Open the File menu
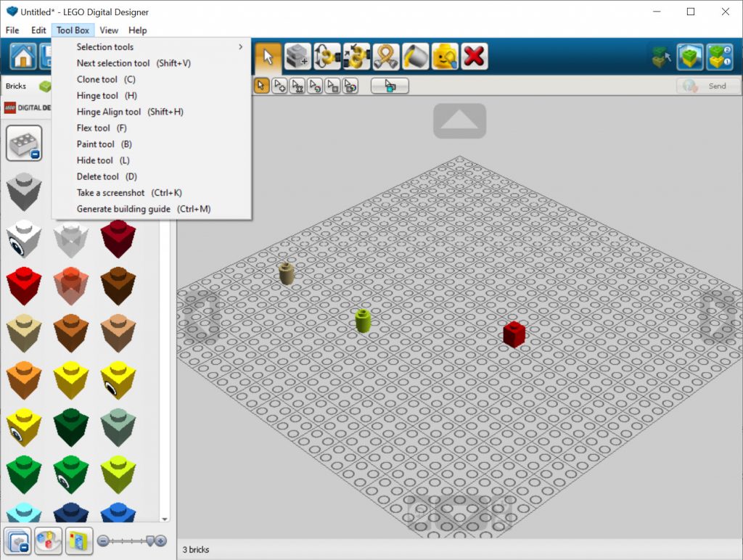The image size is (743, 560). point(12,30)
